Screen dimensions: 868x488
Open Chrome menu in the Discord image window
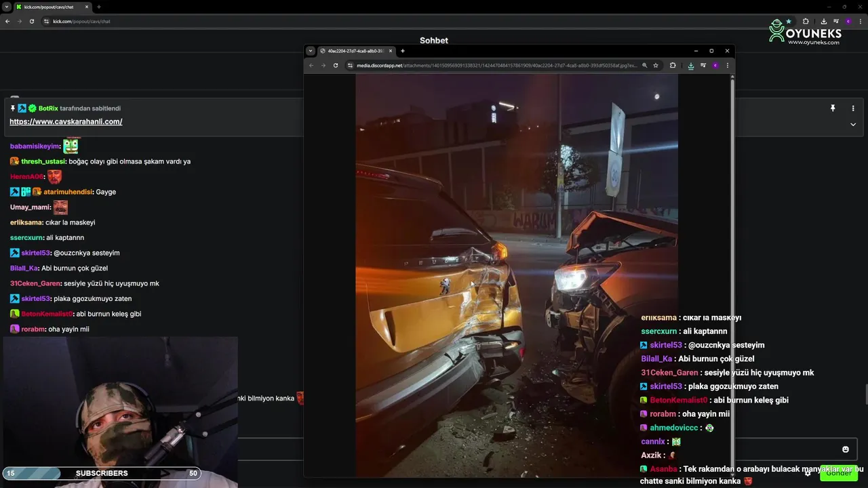click(x=728, y=66)
